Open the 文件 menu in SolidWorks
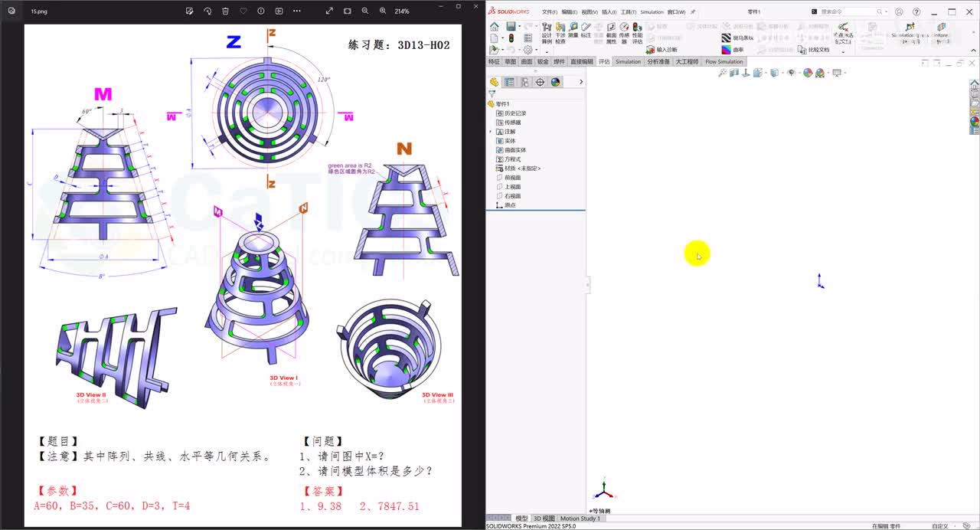 point(549,12)
